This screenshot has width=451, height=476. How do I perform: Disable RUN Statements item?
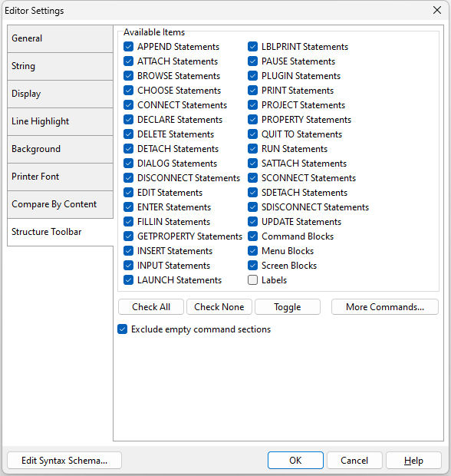[252, 149]
